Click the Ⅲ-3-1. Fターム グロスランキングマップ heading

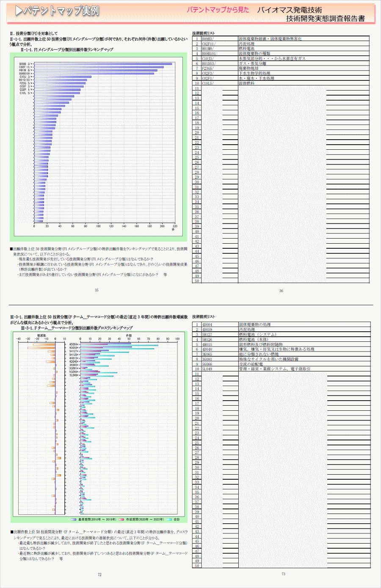(x=77, y=328)
